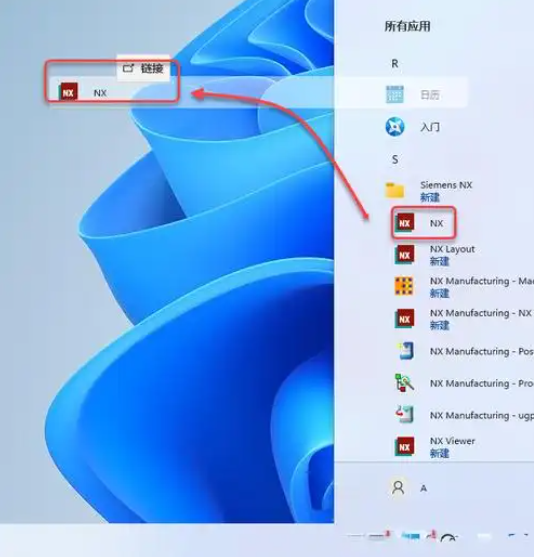The image size is (534, 557).
Task: Open NX Manufacturing - Pos... icon
Action: 405,351
